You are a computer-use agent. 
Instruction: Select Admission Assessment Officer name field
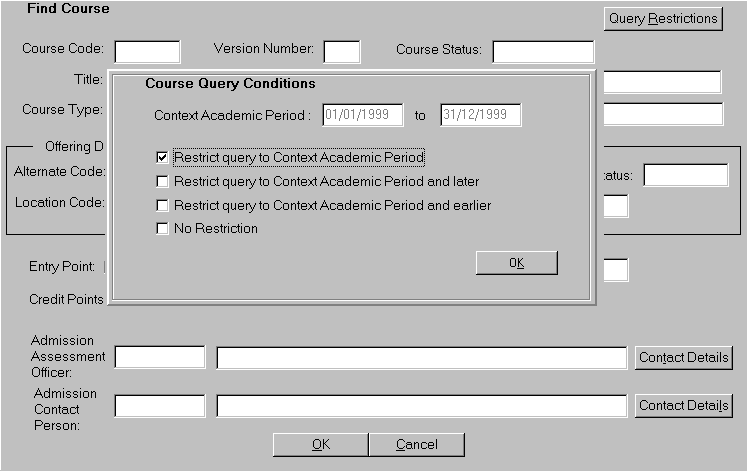[x=421, y=358]
